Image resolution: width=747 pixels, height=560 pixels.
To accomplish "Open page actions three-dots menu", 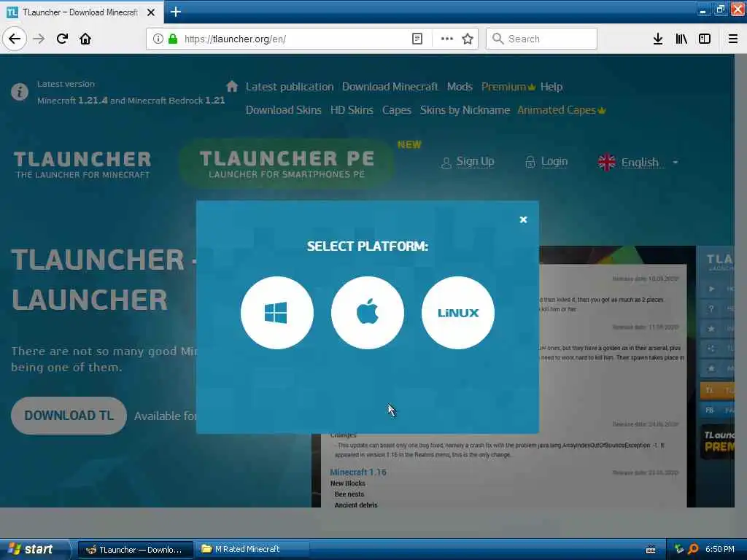I will [447, 39].
